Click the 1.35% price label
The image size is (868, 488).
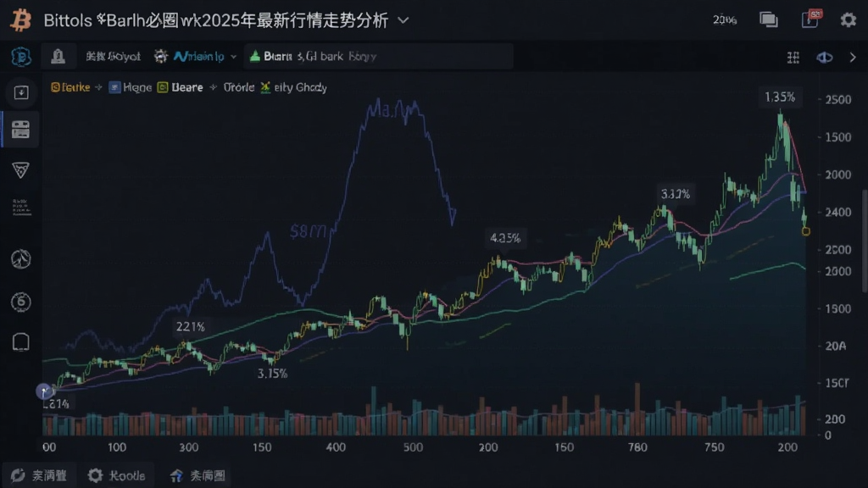pyautogui.click(x=780, y=97)
